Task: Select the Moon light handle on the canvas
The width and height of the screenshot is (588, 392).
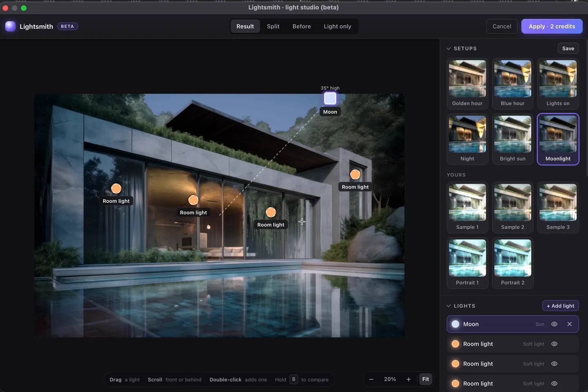Action: pos(330,98)
